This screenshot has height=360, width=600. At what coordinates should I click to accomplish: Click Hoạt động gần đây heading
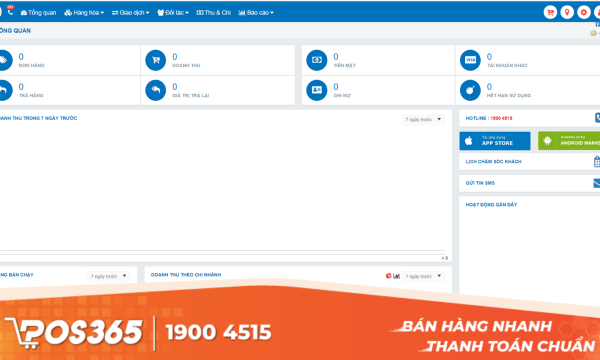(491, 205)
